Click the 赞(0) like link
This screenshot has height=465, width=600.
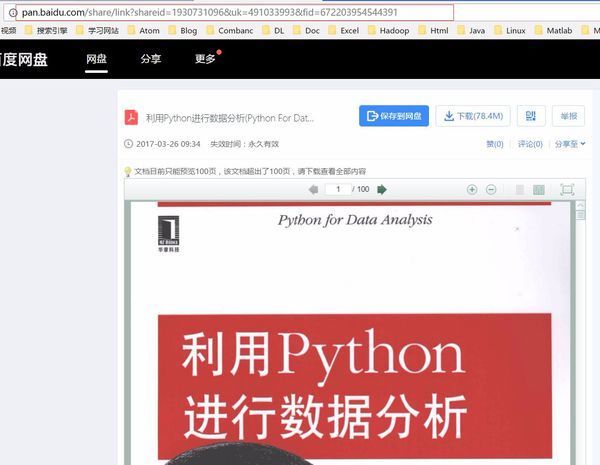pyautogui.click(x=495, y=144)
